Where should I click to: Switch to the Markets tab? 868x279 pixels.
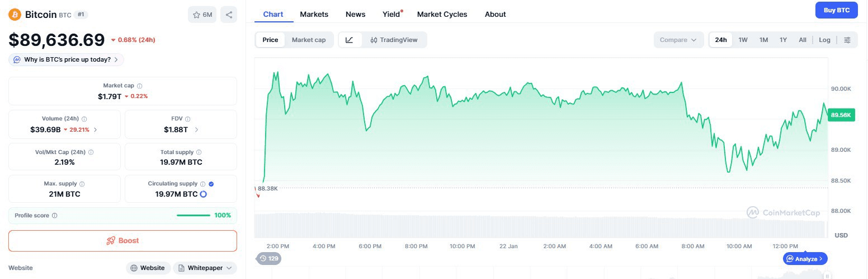(x=314, y=14)
